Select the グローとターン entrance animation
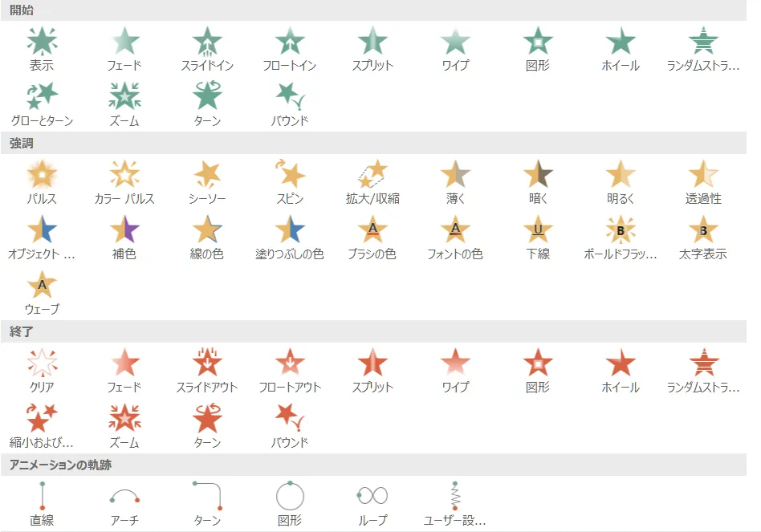Image resolution: width=761 pixels, height=532 pixels. click(42, 98)
